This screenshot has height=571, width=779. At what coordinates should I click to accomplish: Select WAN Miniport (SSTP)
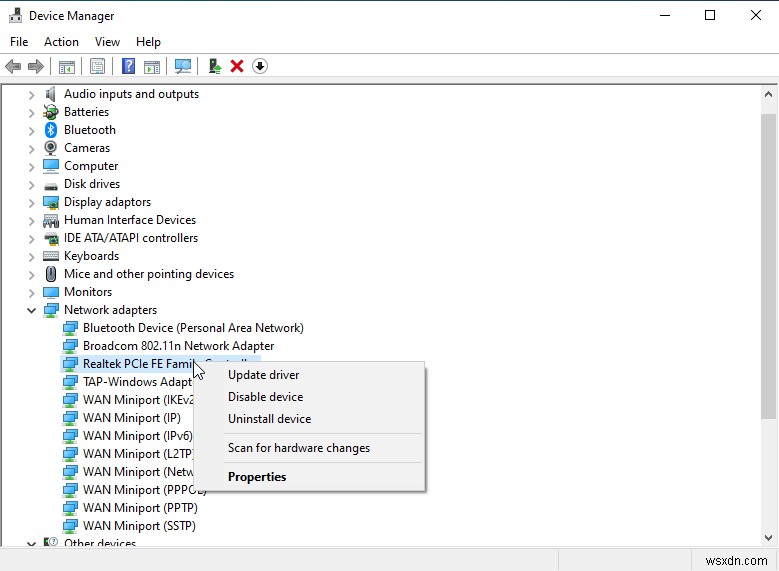point(139,526)
